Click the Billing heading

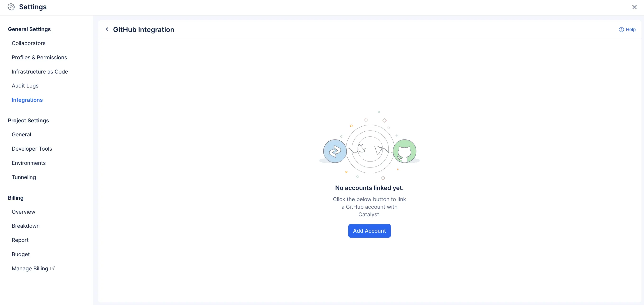(x=15, y=198)
